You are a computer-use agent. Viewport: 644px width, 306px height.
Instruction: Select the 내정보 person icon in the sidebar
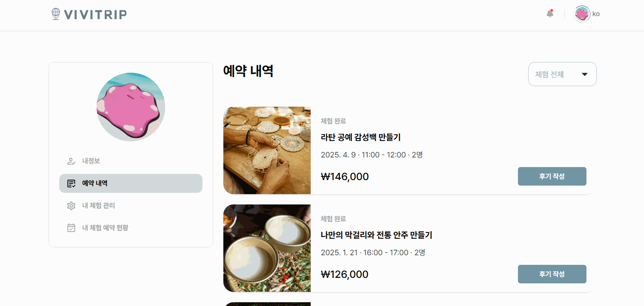click(71, 161)
